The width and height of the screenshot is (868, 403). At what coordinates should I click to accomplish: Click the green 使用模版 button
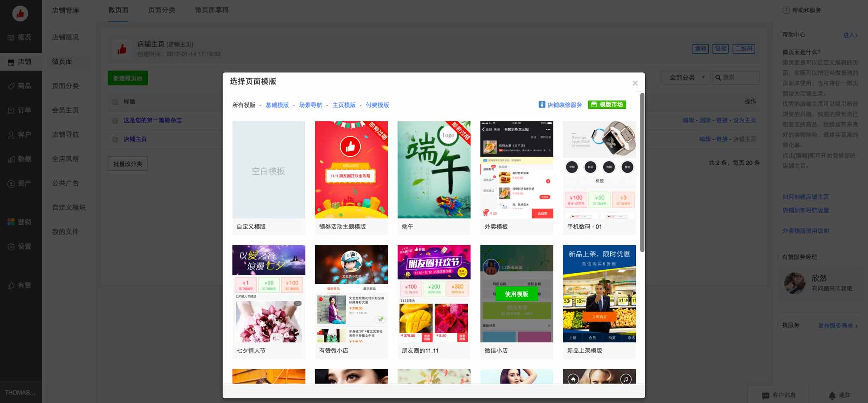point(516,294)
